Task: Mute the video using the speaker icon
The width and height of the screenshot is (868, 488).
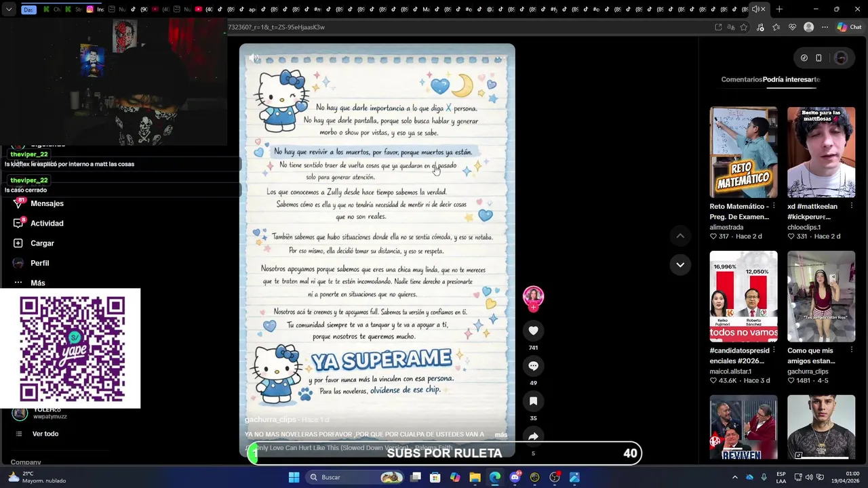Action: pyautogui.click(x=254, y=59)
